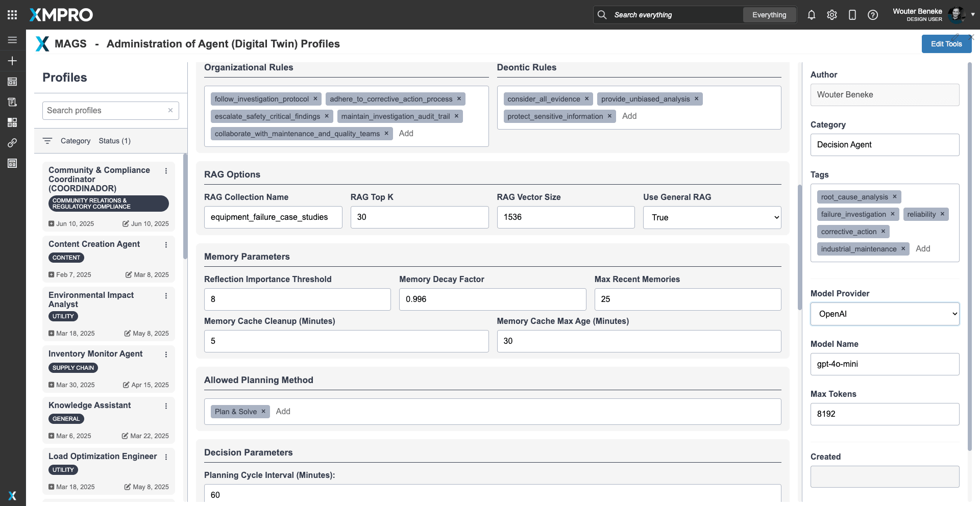Open the settings gear icon
Viewport: 980px width, 506px height.
pos(831,15)
